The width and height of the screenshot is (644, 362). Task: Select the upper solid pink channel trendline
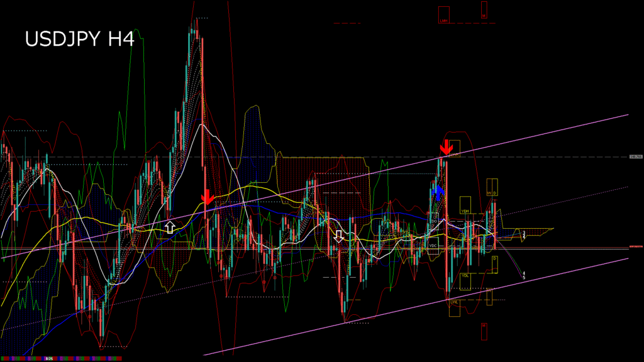(x=535, y=134)
